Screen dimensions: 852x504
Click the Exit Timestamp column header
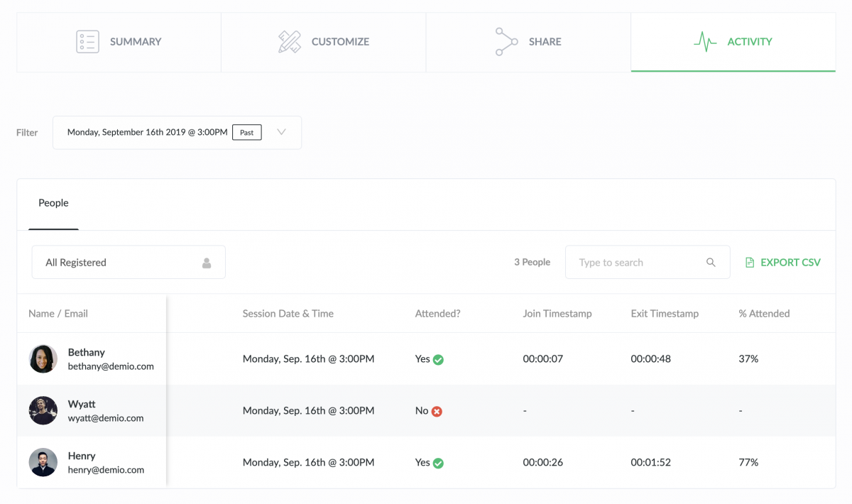[x=665, y=314]
